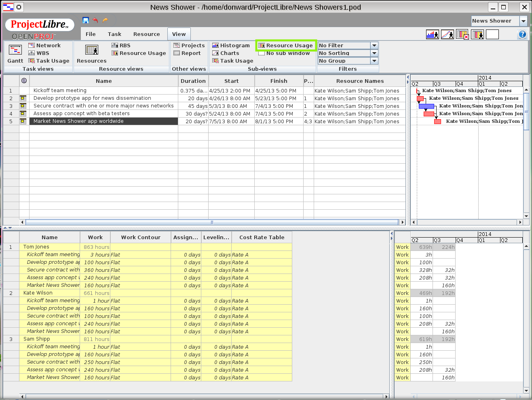Screen dimensions: 532x400
Task: Toggle the Task Usage sub-view
Action: (232, 61)
